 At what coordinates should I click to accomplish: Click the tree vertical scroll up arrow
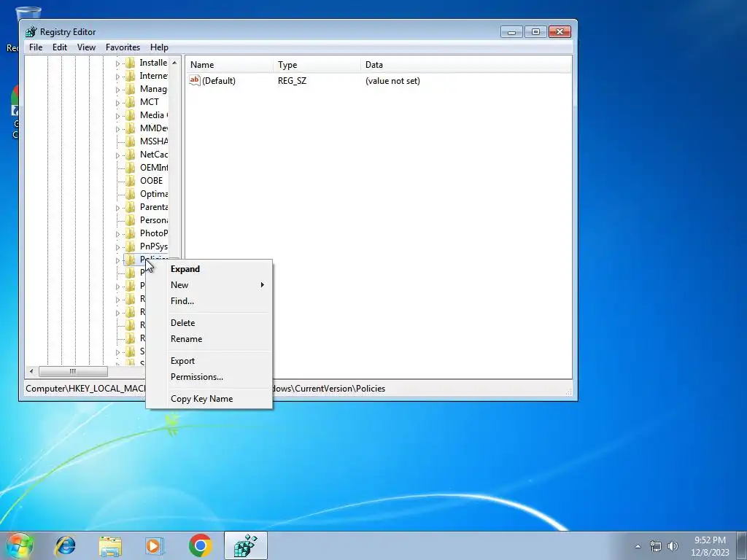[174, 63]
